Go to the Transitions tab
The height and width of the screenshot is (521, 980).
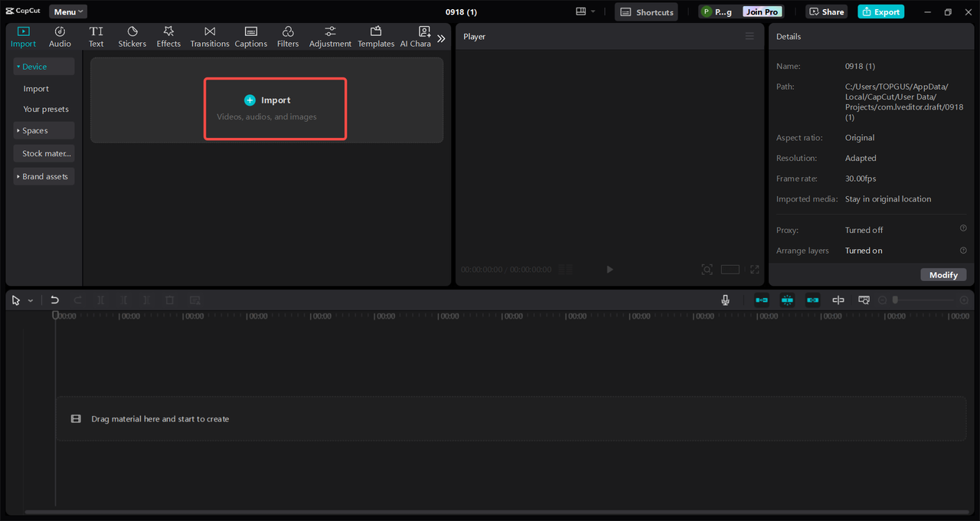click(210, 37)
